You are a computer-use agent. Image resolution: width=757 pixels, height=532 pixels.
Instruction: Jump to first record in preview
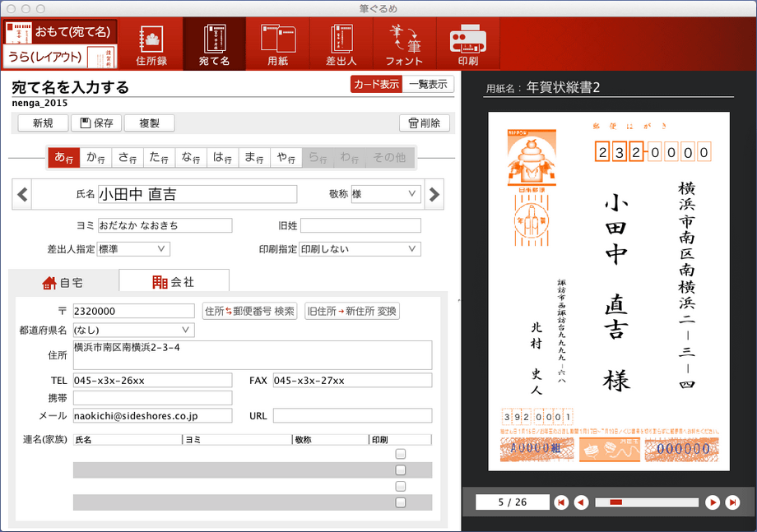click(x=561, y=502)
